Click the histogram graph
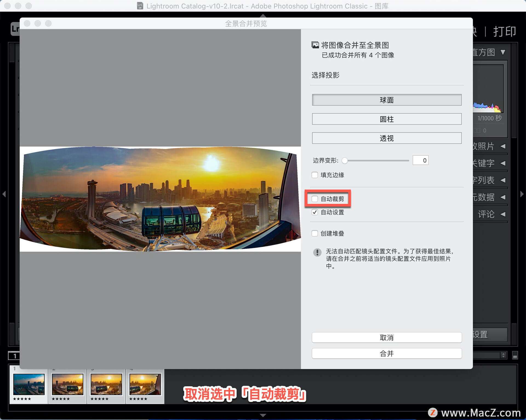This screenshot has height=420, width=526. pyautogui.click(x=488, y=89)
